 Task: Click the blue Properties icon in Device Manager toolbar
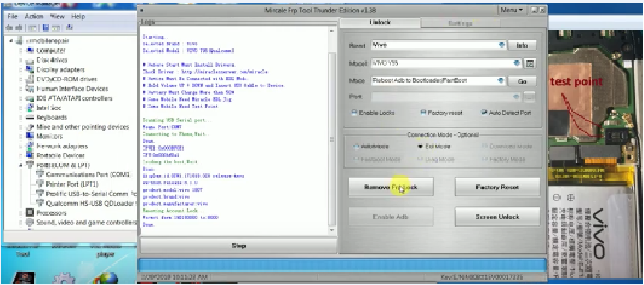tap(46, 27)
